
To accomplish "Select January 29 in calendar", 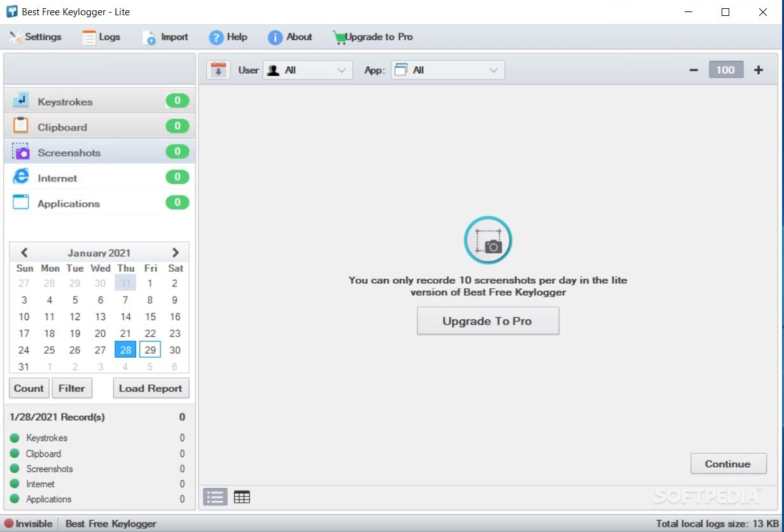I will point(150,350).
